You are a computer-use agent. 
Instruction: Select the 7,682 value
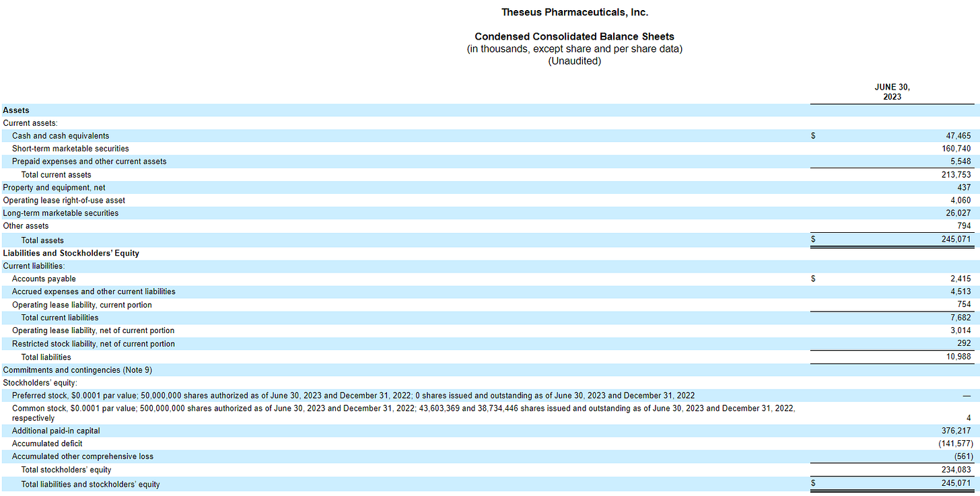coord(960,318)
